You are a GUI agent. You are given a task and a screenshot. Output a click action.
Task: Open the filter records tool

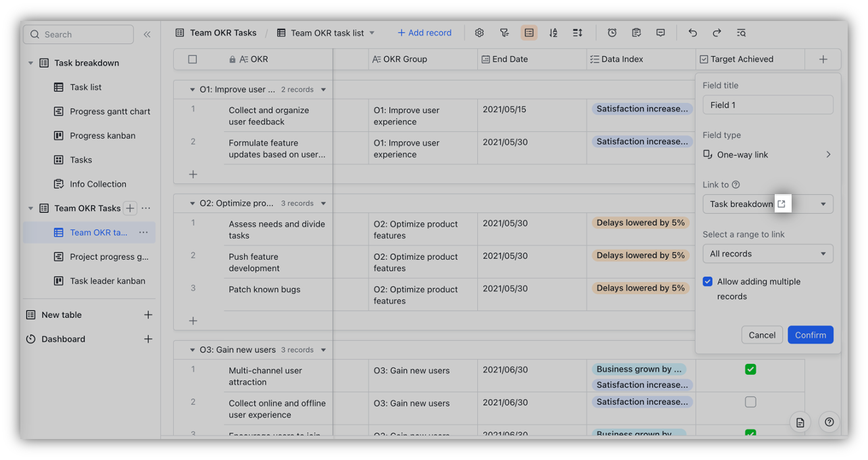coord(504,32)
